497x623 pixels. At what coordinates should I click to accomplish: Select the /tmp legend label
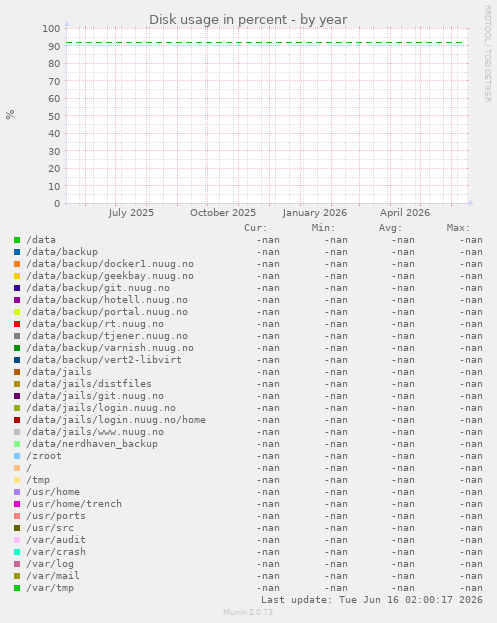click(38, 480)
